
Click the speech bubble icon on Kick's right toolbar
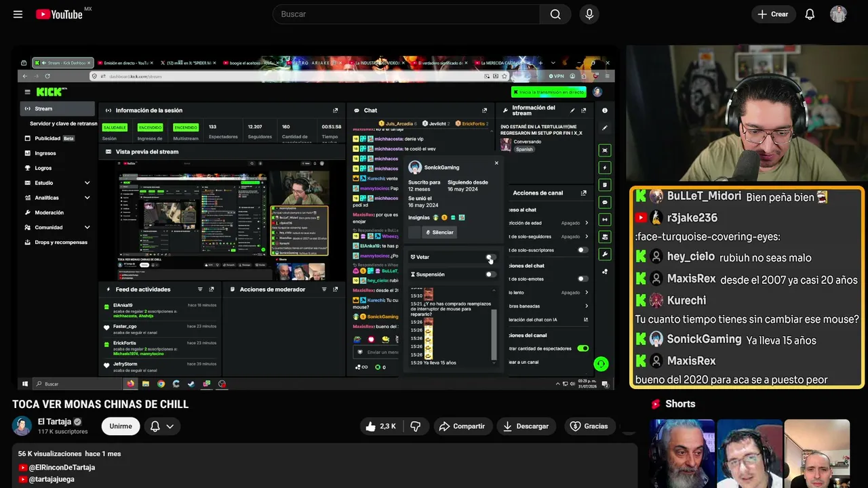[605, 202]
